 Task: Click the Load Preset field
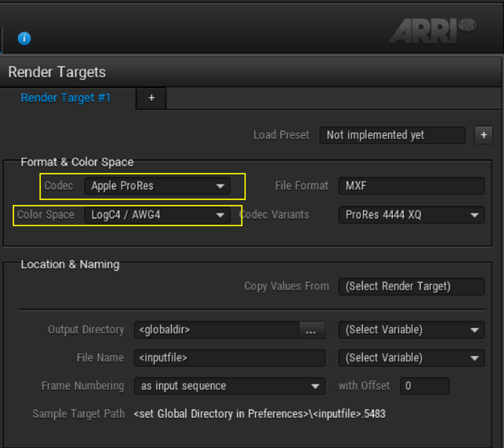[393, 135]
